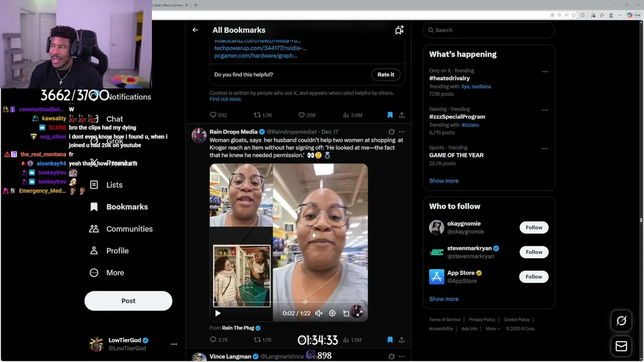Open Terms of Service link
Screen dimensions: 644x362
[445, 320]
